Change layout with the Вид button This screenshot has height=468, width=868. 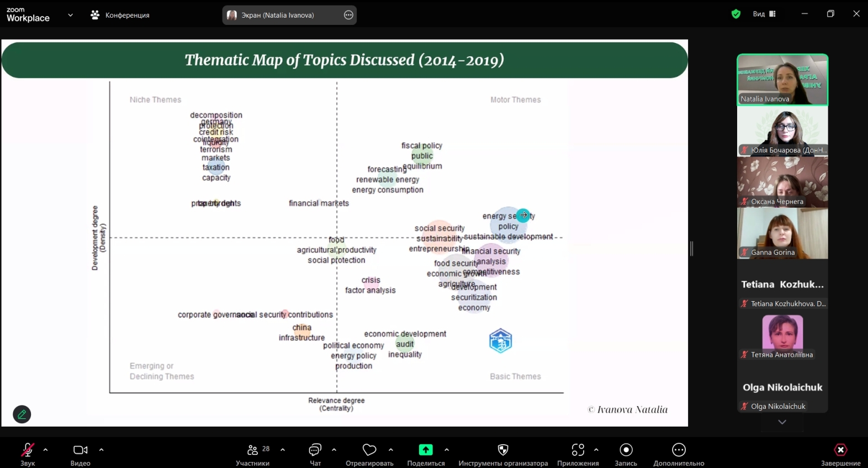click(x=764, y=14)
